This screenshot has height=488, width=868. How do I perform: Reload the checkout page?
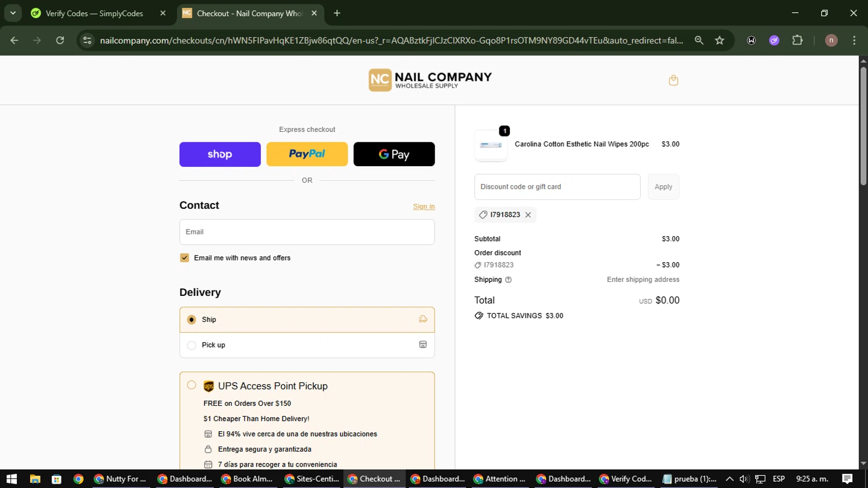pos(60,41)
